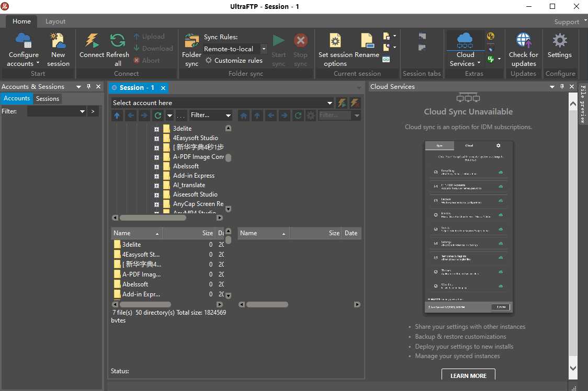The image size is (588, 391).
Task: Click the Check for updates globe icon
Action: pos(524,40)
